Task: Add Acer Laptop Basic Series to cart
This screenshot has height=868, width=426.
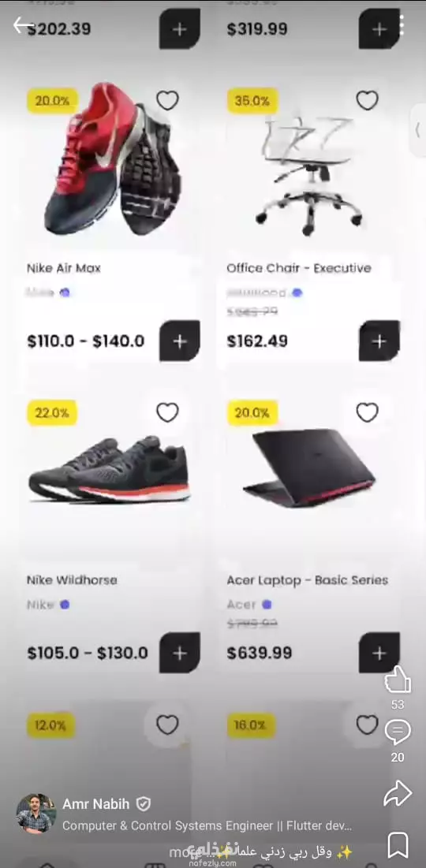Action: (x=379, y=654)
